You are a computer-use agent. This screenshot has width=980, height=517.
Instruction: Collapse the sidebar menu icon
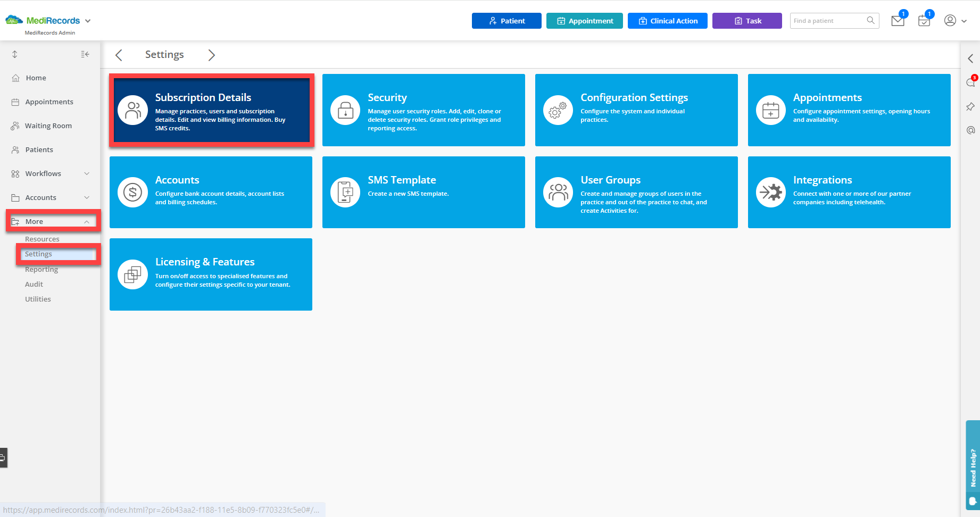point(85,54)
